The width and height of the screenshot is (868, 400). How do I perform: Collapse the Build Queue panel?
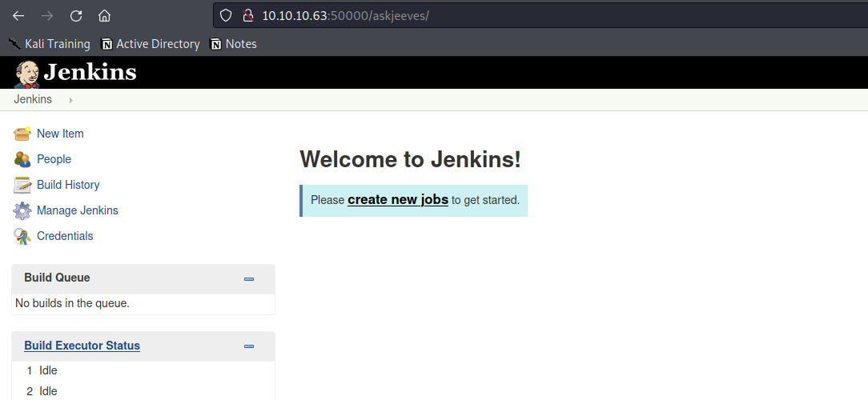(249, 279)
